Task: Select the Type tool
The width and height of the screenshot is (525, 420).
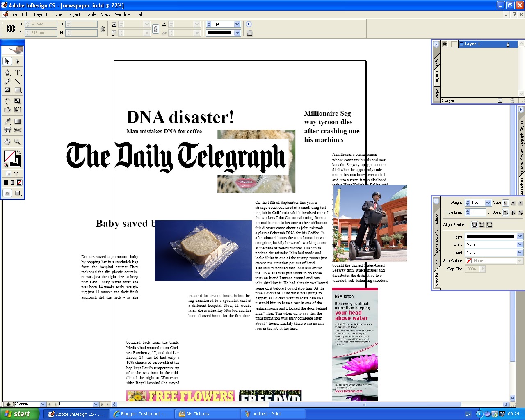Action: (18, 73)
